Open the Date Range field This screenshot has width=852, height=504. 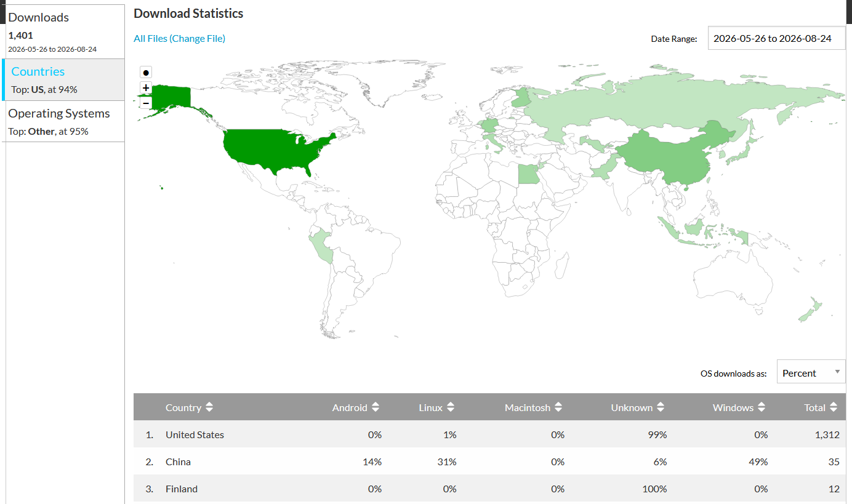[x=776, y=38]
